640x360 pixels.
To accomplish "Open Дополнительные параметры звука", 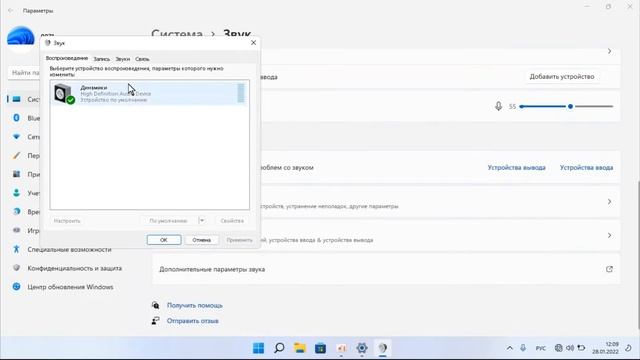I will [x=386, y=269].
